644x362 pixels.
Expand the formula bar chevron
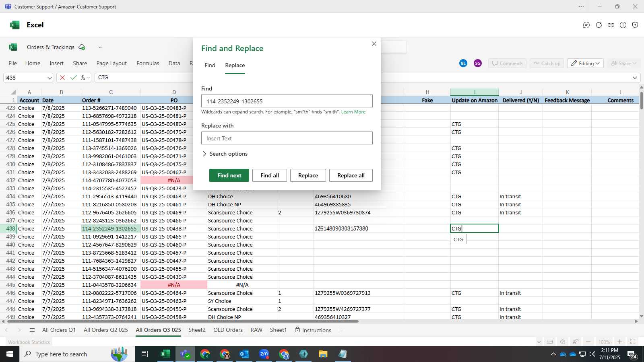pos(635,78)
